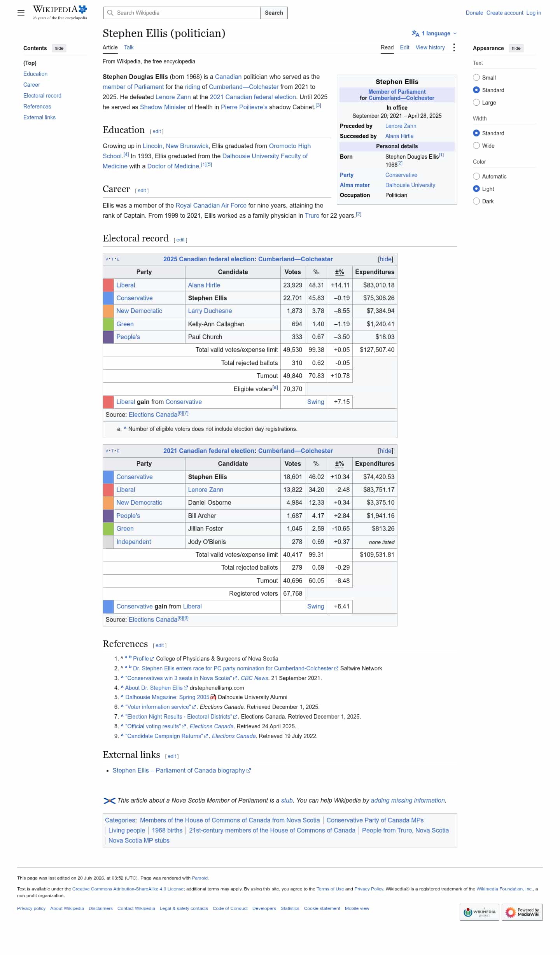The width and height of the screenshot is (560, 955).
Task: Select the Standard text size option
Action: pyautogui.click(x=476, y=90)
